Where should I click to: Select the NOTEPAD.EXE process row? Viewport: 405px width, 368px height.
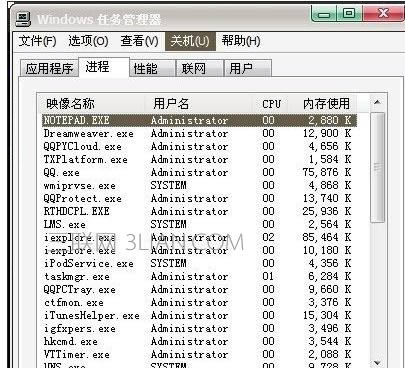[x=199, y=120]
